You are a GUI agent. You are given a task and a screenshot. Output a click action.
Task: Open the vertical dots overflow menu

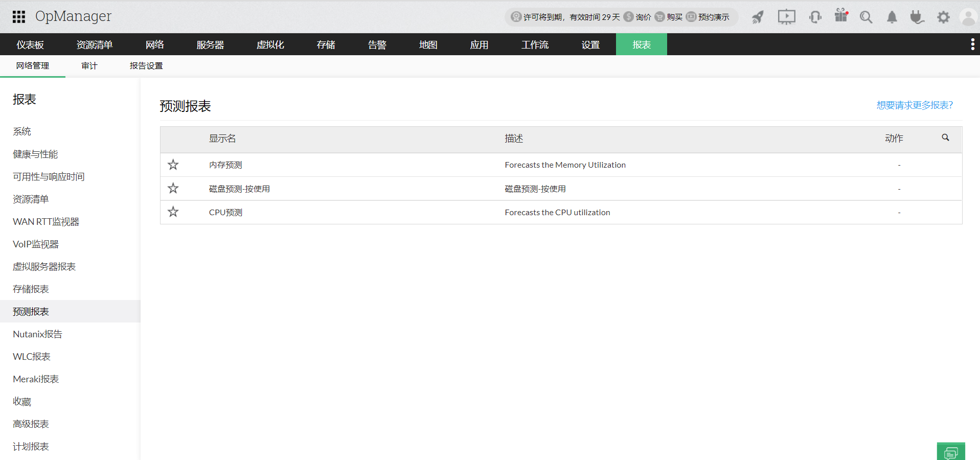coord(972,44)
